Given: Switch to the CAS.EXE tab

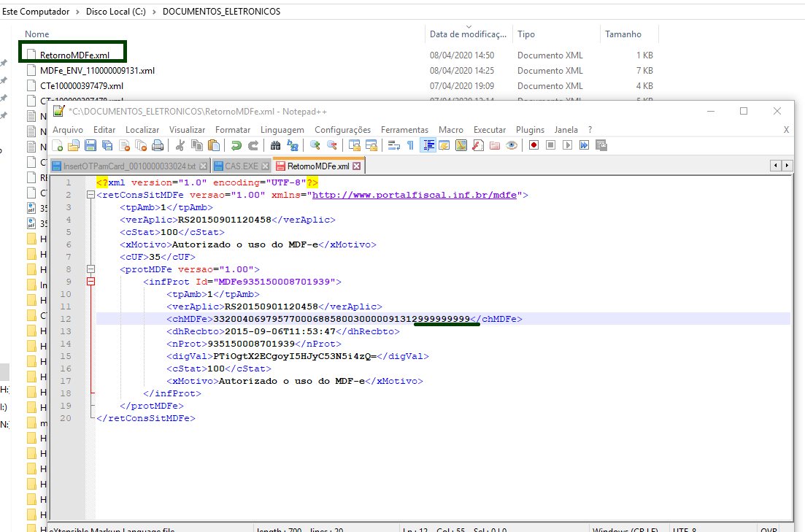Looking at the screenshot, I should click(241, 166).
